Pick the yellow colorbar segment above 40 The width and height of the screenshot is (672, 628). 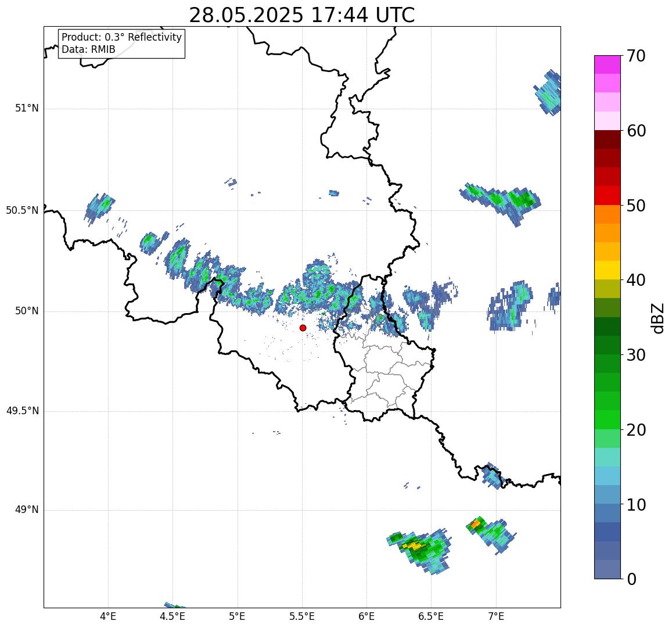click(608, 271)
